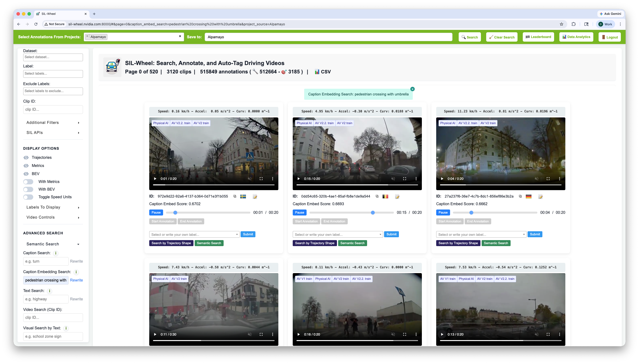Viewport: 639px width, 364px height.
Task: Show Visual Search by Text info icon
Action: pyautogui.click(x=66, y=328)
